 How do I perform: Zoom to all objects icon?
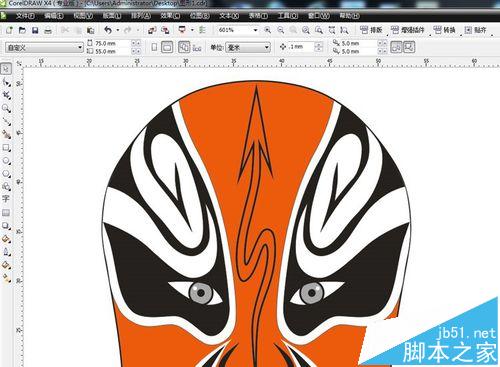(306, 30)
